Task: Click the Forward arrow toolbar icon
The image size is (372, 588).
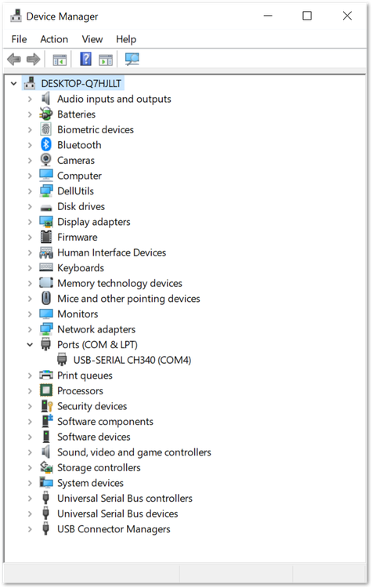Action: point(34,60)
